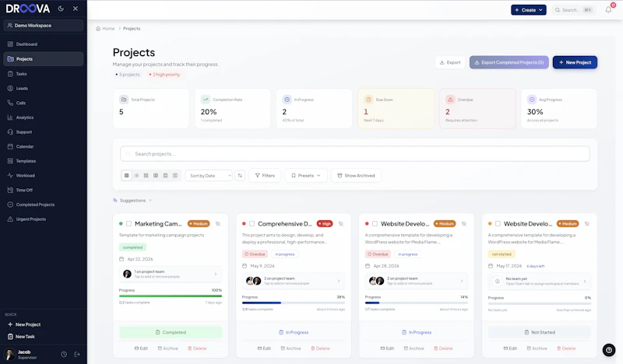Switch to the timeline view icon
623x364 pixels.
click(175, 176)
